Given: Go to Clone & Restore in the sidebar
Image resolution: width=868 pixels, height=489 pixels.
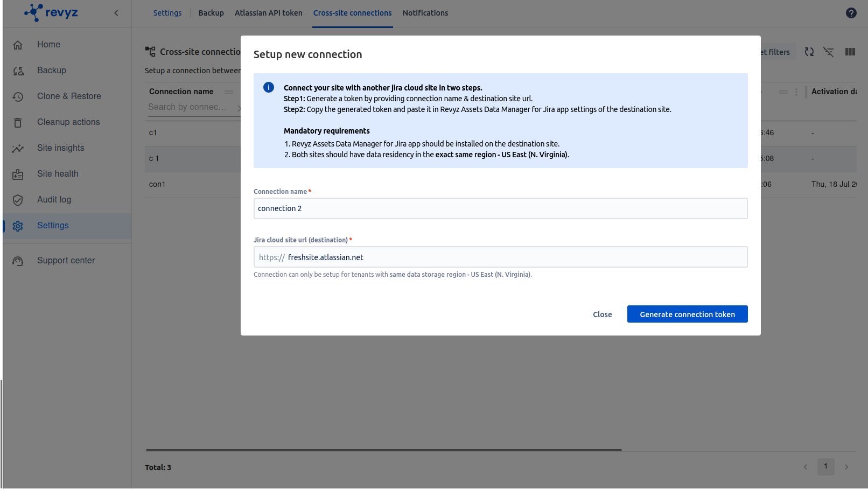Looking at the screenshot, I should (69, 96).
